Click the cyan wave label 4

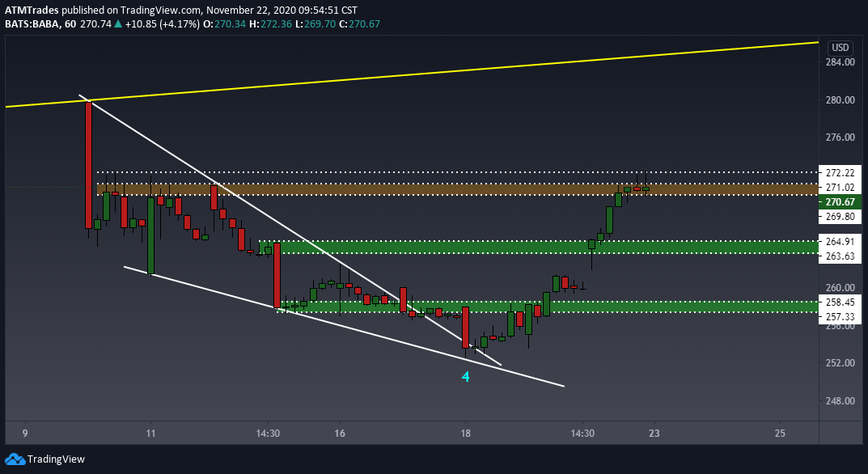coord(466,377)
